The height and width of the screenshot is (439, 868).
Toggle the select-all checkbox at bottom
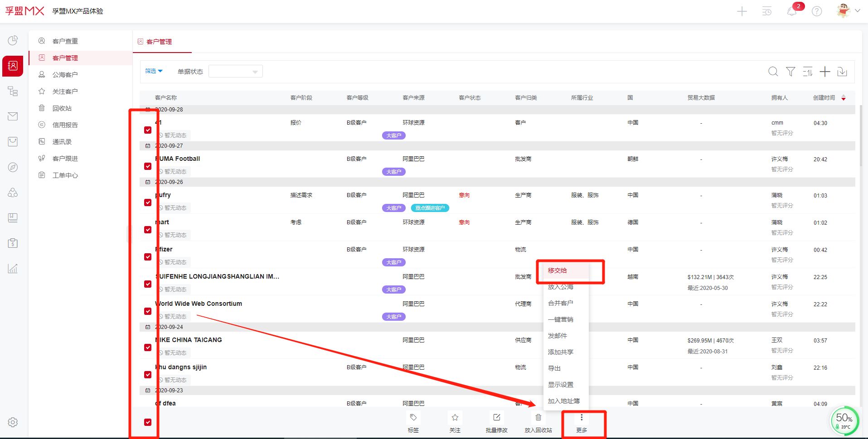point(148,422)
